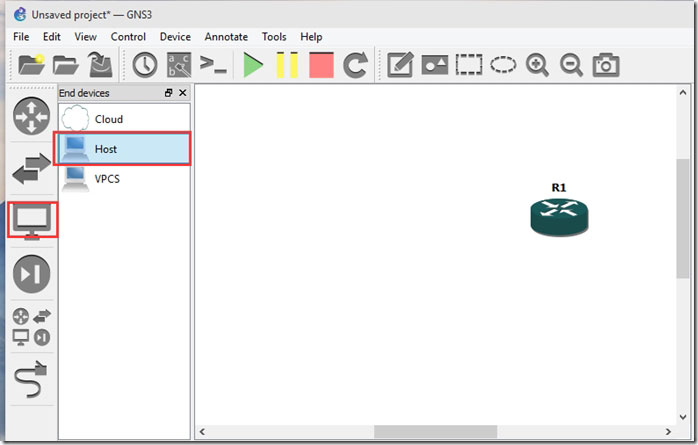Browse switches in the device sidebar
This screenshot has width=698, height=445.
(31, 168)
